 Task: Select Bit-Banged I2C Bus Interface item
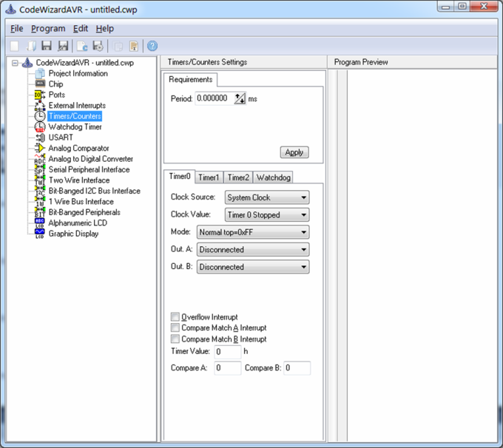pos(95,191)
